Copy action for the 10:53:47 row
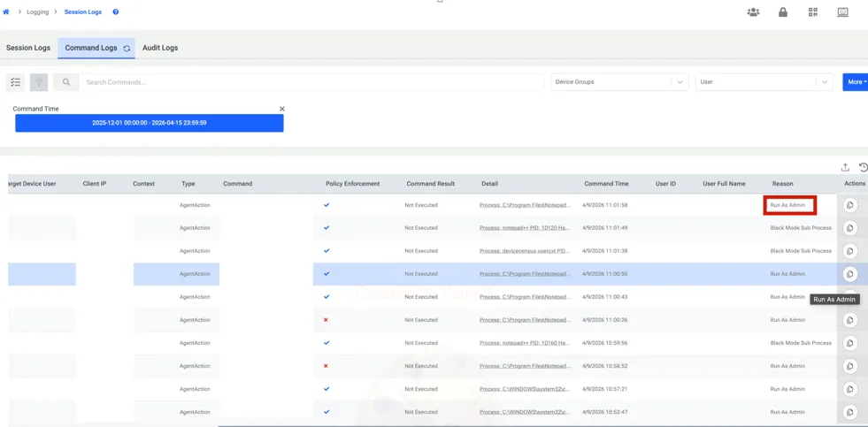Viewport: 868px width, 427px height. click(849, 411)
